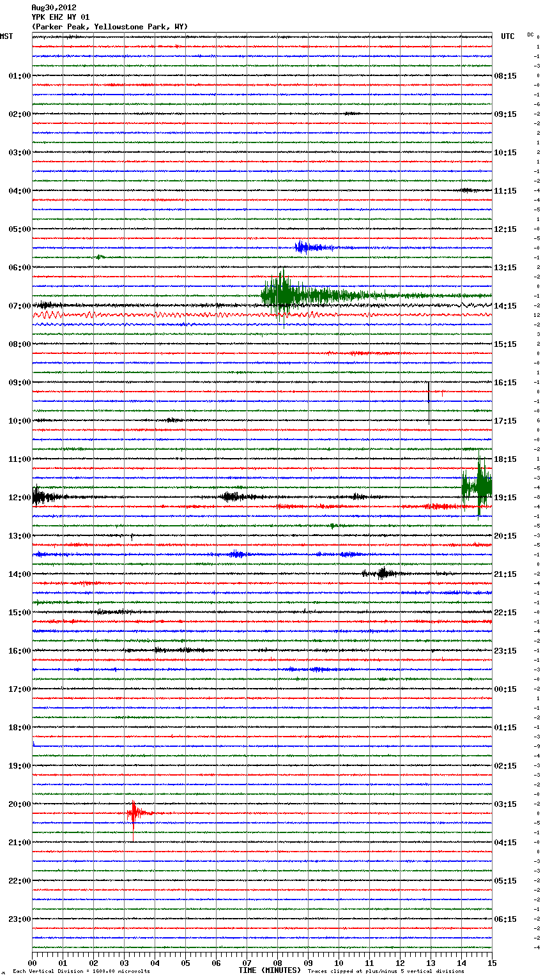Image resolution: width=543 pixels, height=980 pixels.
Task: Click the MST hour label "19:00"
Action: [20, 766]
